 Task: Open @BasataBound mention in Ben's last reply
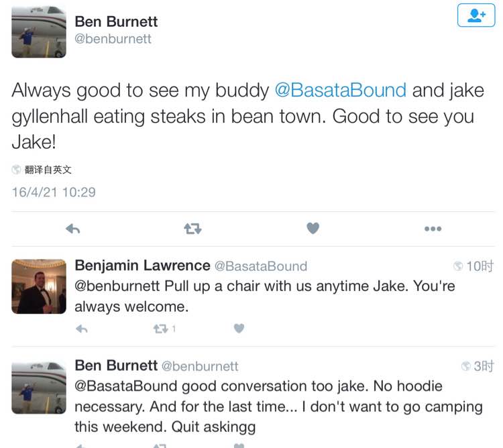point(117,386)
